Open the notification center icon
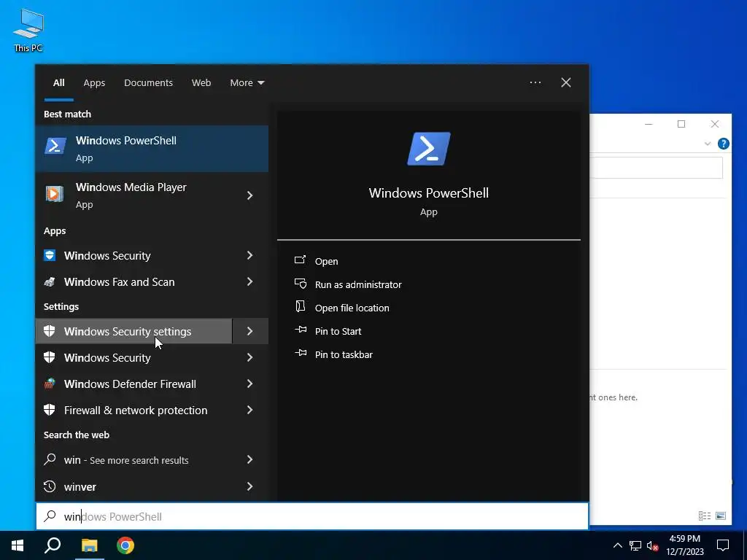The image size is (747, 560). (723, 545)
